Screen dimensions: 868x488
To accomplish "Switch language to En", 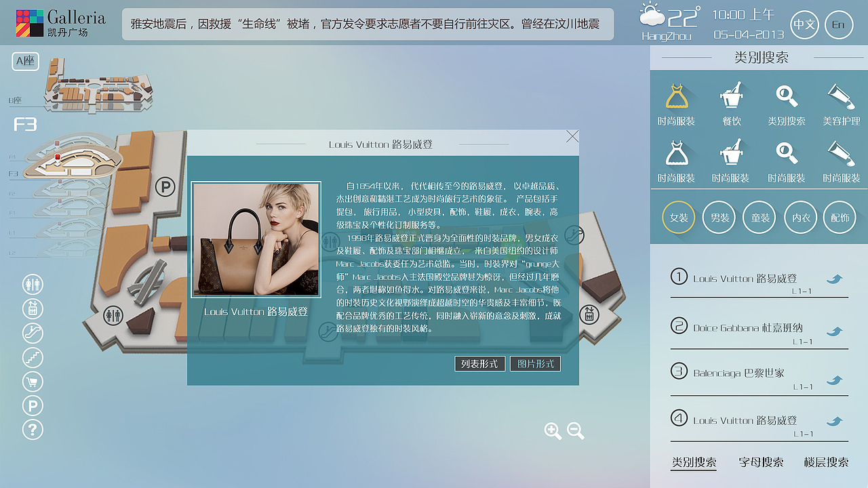I will [839, 25].
